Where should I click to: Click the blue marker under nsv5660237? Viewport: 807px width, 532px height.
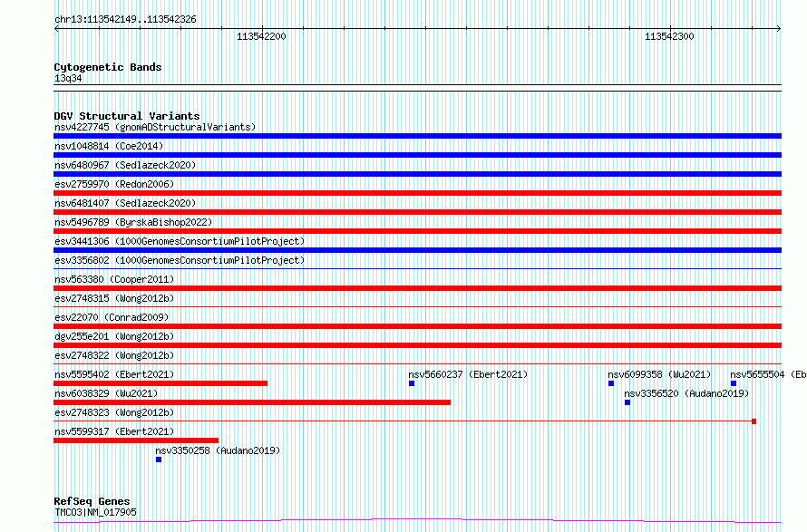tap(412, 383)
